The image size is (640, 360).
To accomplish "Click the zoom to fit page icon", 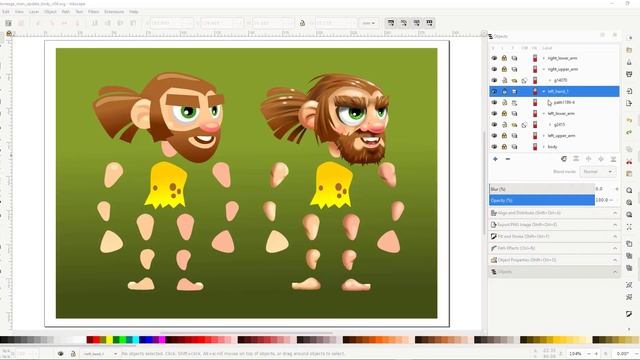I will 629,215.
